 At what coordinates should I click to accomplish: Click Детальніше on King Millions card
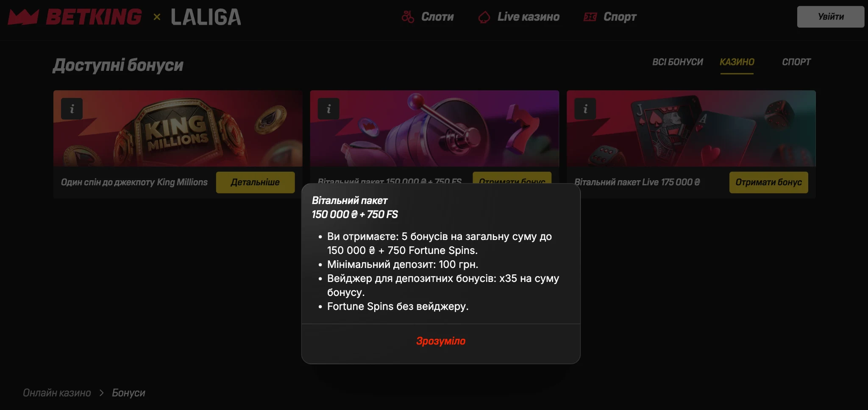pyautogui.click(x=255, y=182)
